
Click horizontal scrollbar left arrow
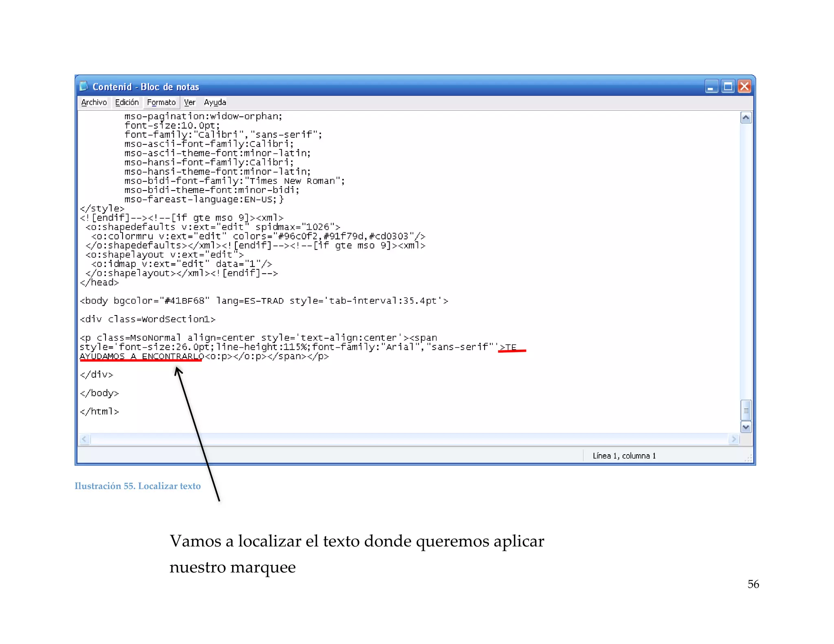coord(84,439)
